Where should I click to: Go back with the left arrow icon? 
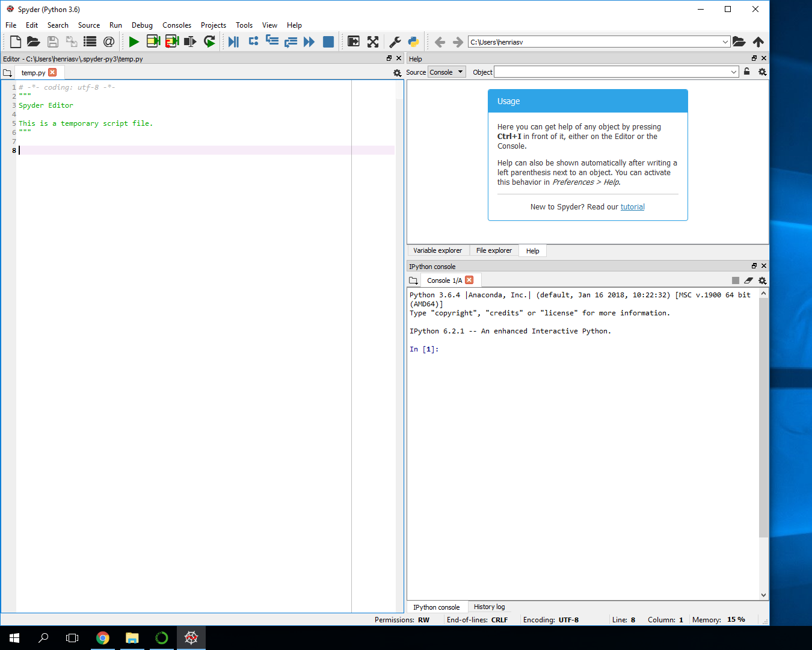coord(440,42)
